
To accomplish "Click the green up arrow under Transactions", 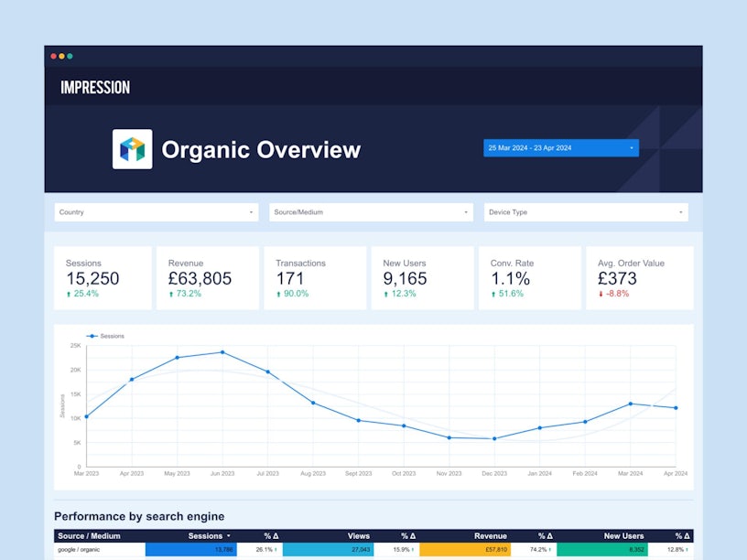I will (279, 295).
